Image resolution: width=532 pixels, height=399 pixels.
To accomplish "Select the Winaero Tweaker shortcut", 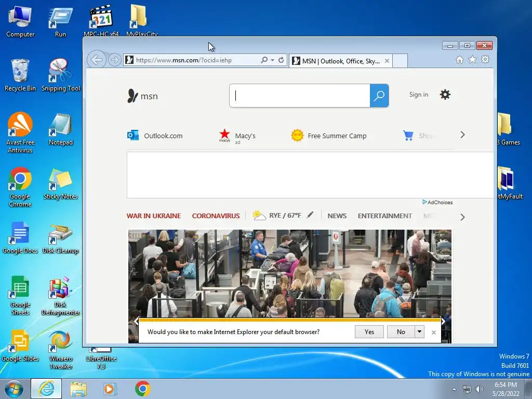I will [x=61, y=350].
